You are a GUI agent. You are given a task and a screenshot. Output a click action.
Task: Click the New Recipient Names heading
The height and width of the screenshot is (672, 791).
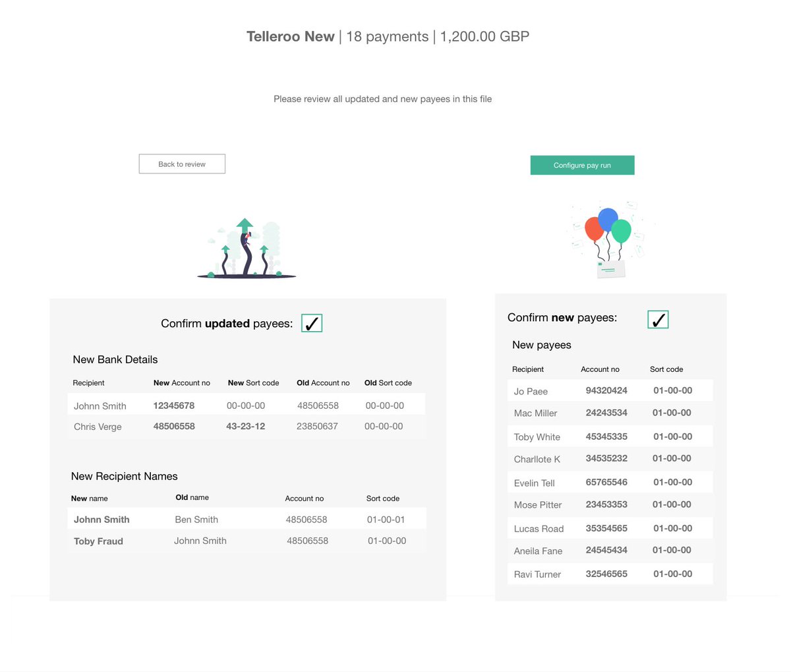point(125,476)
